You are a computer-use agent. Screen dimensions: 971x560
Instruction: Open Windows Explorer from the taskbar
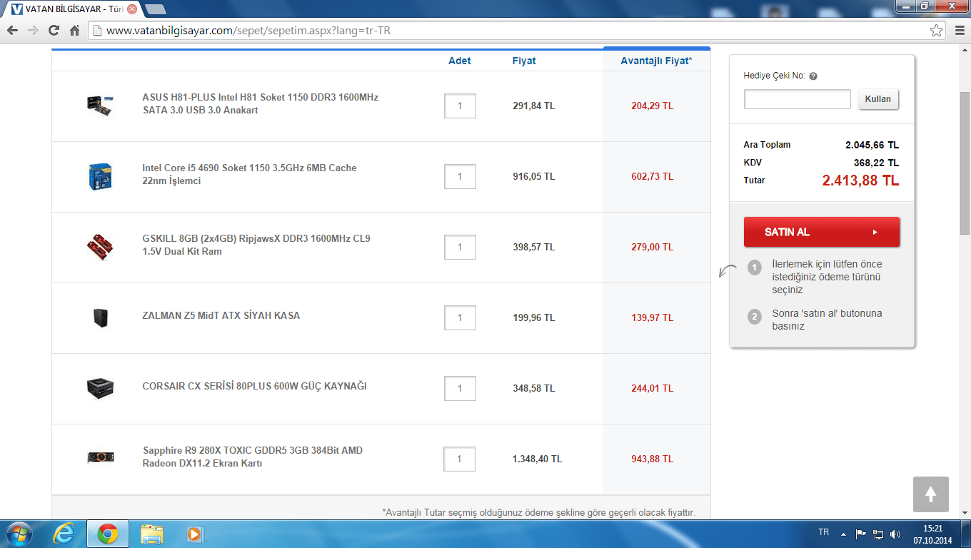(x=152, y=534)
